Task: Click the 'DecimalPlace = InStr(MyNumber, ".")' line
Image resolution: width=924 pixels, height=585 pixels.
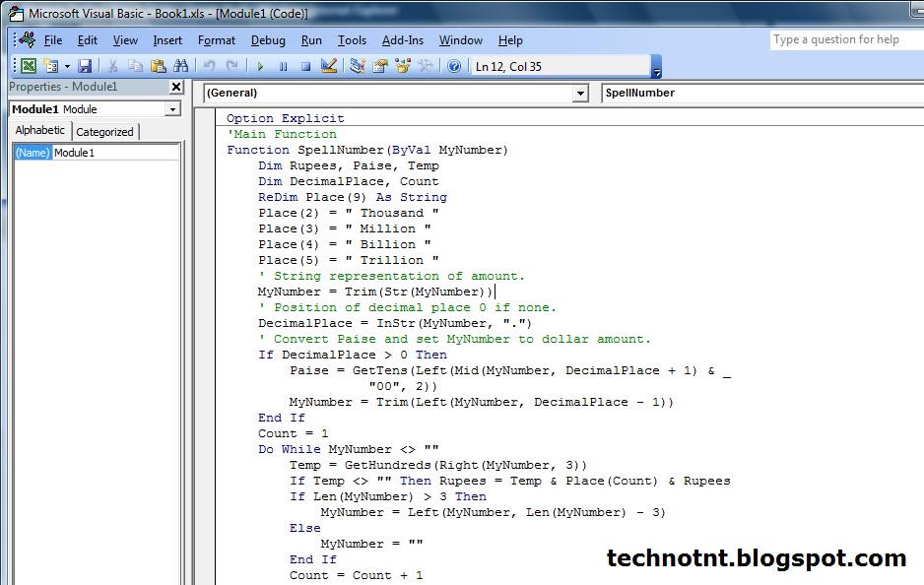Action: tap(395, 323)
